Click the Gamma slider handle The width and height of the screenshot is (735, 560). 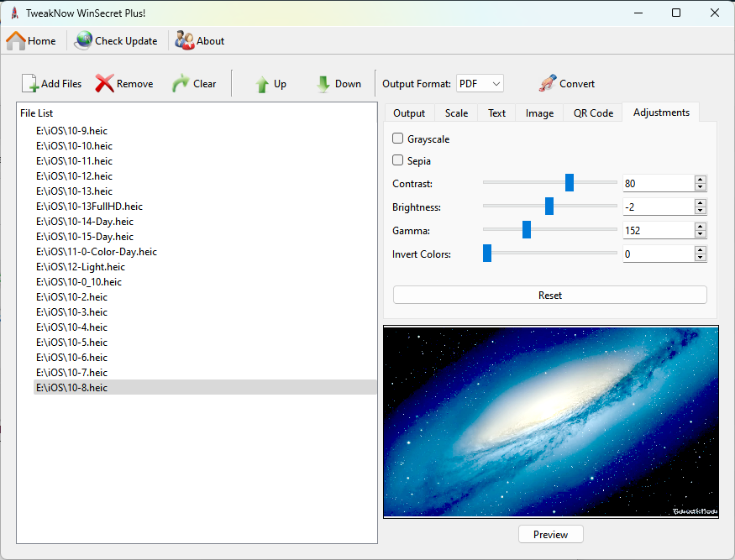(x=527, y=229)
